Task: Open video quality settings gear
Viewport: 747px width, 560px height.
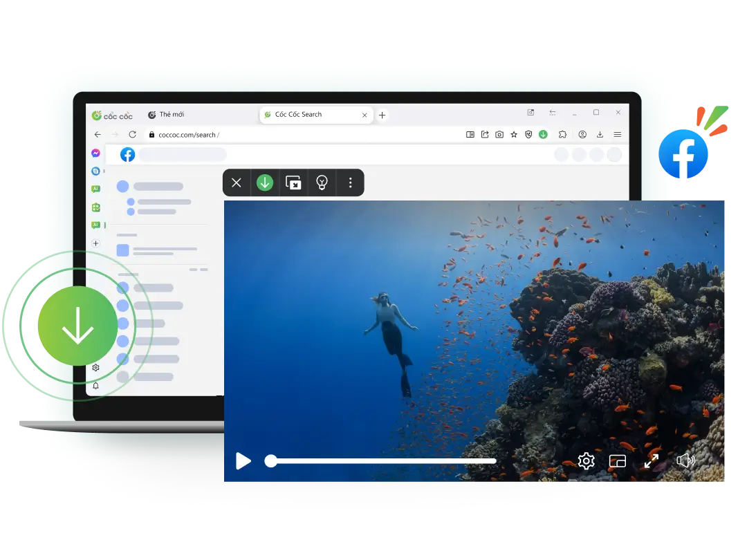Action: 586,461
